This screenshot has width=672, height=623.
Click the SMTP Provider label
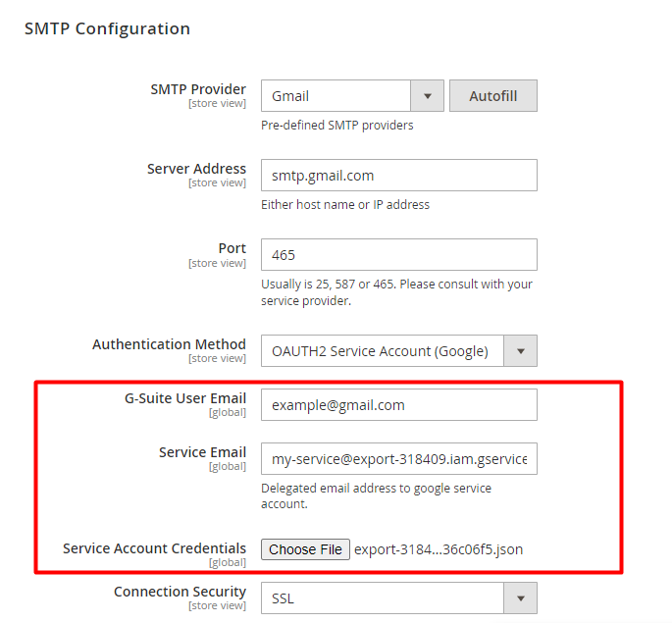198,89
